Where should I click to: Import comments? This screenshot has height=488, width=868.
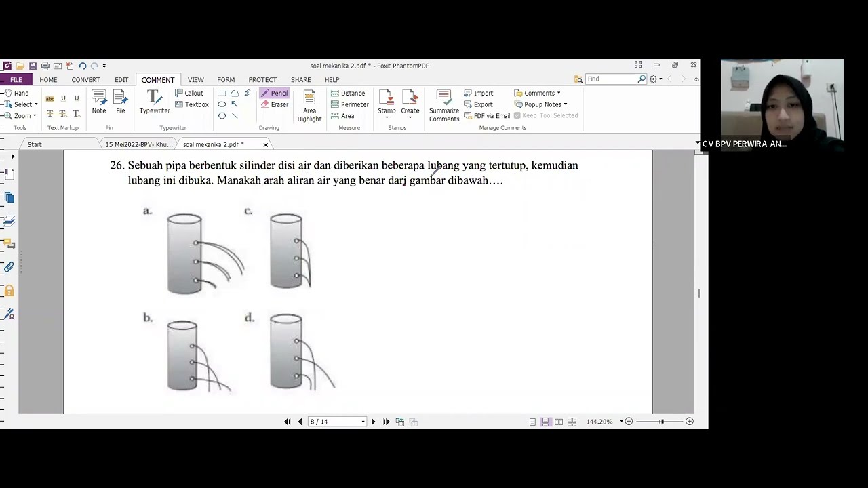[479, 93]
